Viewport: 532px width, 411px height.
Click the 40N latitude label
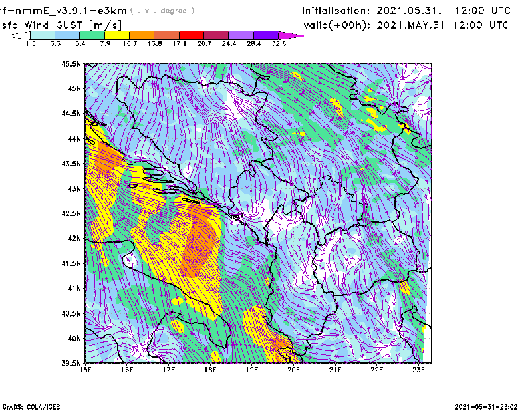pos(74,339)
